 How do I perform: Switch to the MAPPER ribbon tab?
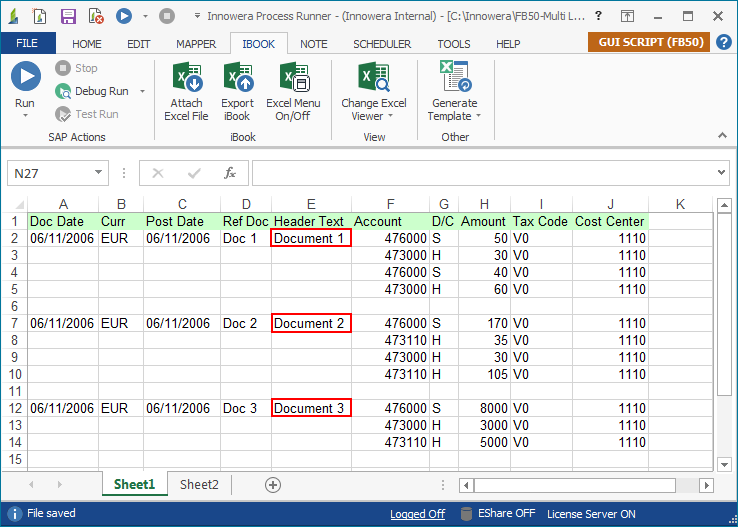tap(196, 44)
